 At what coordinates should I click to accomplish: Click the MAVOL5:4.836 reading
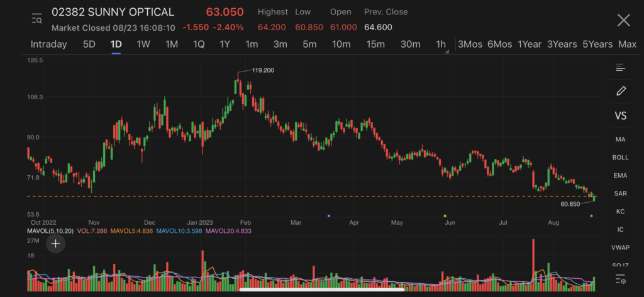[x=130, y=231]
